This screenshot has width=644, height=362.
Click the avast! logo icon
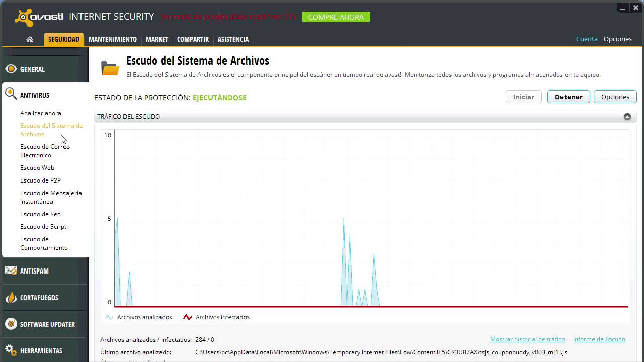(24, 18)
